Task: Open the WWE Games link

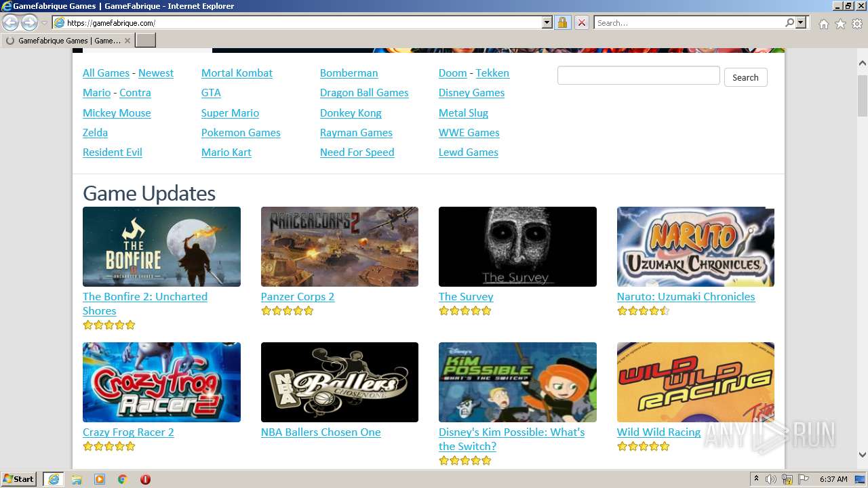Action: pyautogui.click(x=469, y=133)
